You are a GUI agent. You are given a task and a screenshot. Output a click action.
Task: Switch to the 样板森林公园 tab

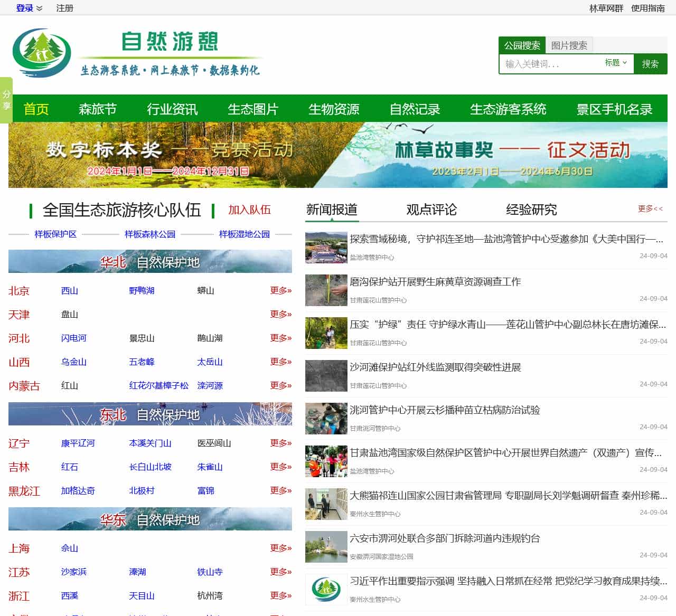150,234
